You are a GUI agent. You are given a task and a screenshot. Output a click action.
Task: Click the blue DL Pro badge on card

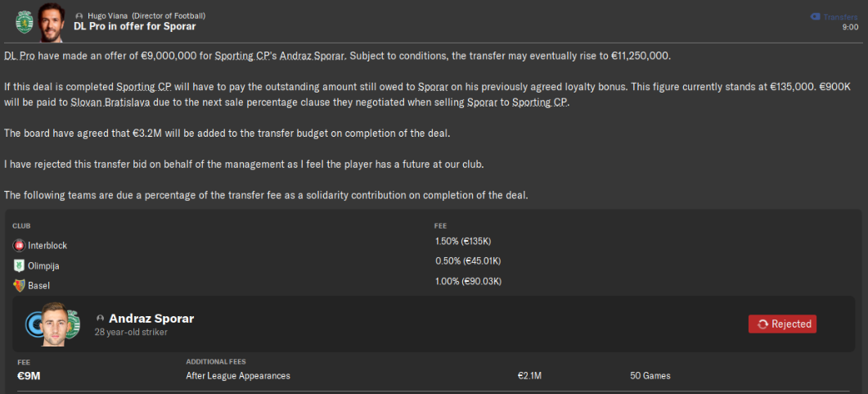[x=34, y=324]
